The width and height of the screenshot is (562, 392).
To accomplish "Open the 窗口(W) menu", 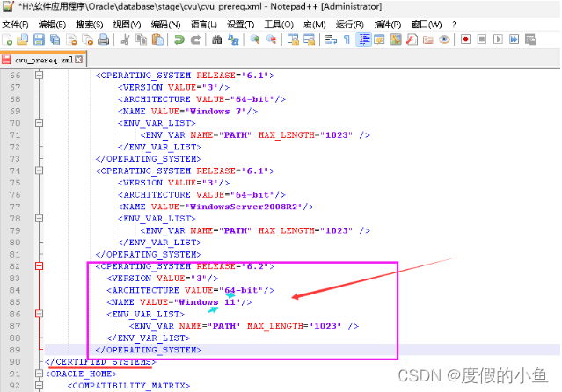I will [427, 25].
